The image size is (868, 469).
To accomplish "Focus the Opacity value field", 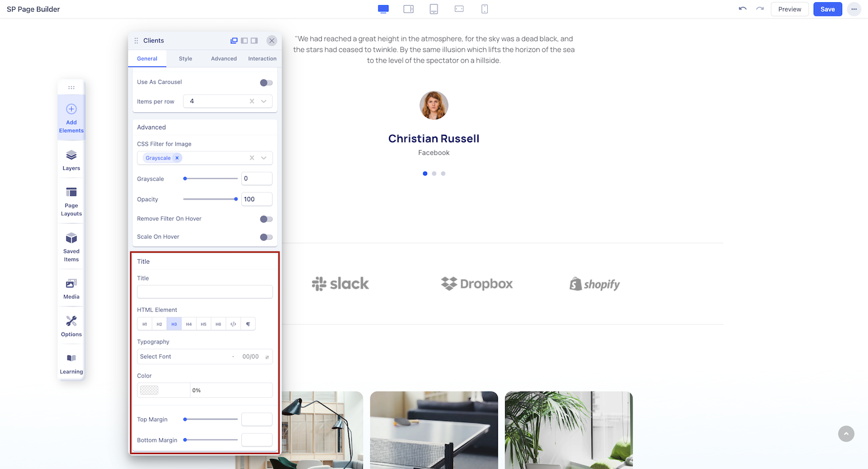I will coord(257,200).
